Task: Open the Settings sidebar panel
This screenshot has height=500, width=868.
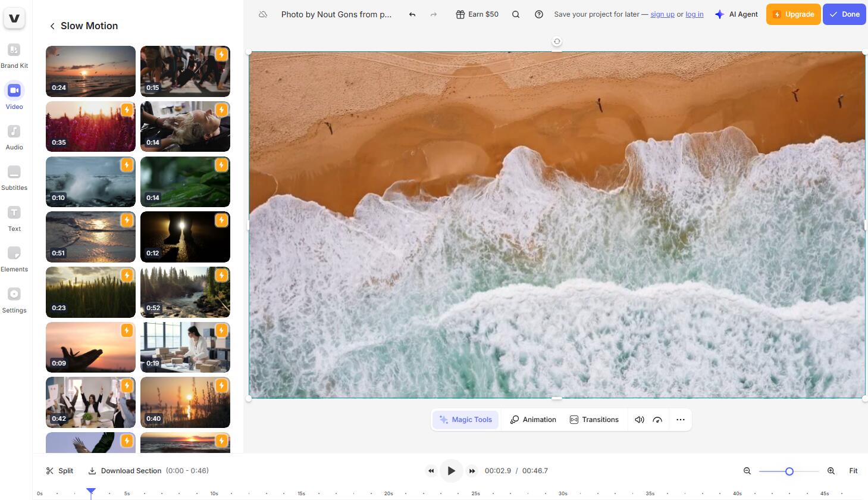Action: point(14,301)
